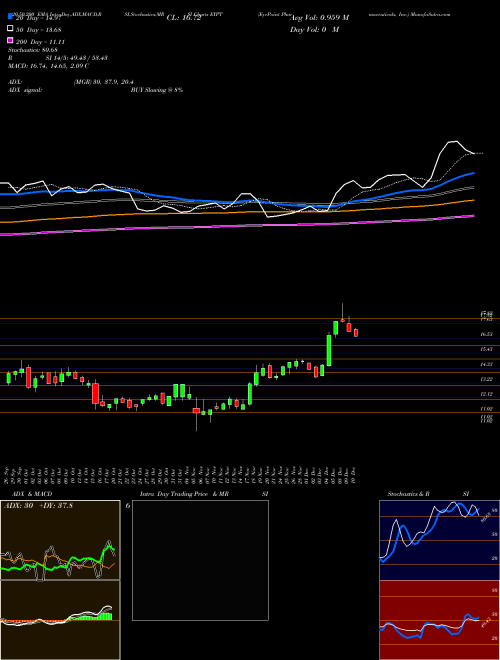Click the last red candlestick on chart
This screenshot has width=500, height=660.
tap(356, 333)
